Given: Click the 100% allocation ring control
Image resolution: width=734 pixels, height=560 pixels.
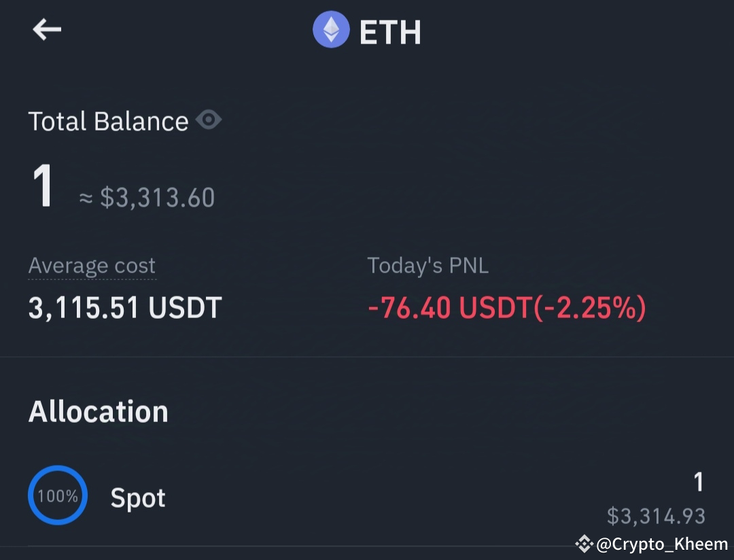Looking at the screenshot, I should tap(58, 495).
